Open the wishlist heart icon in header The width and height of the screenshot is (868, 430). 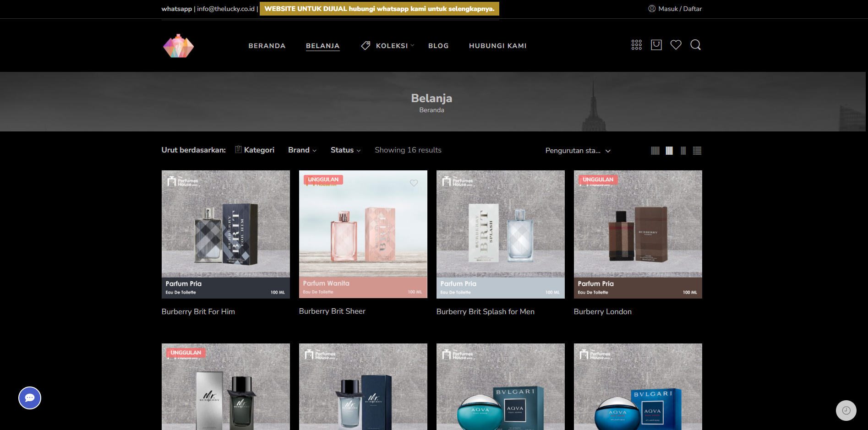(x=676, y=45)
